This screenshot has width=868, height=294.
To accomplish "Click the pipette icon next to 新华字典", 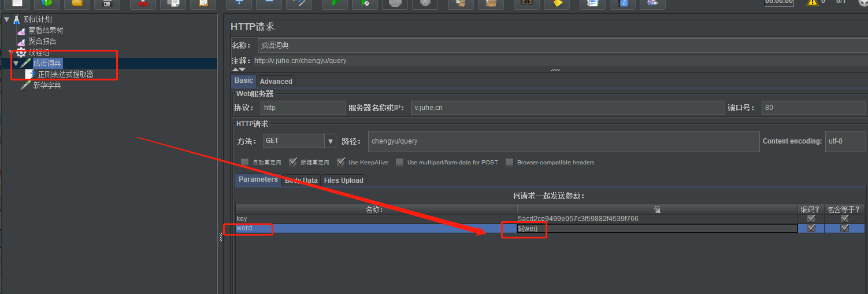I will tap(25, 85).
